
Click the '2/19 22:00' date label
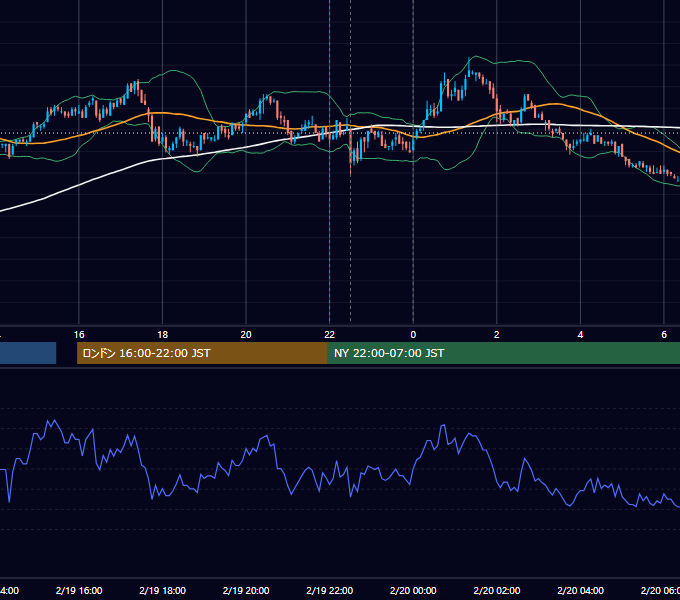[330, 590]
